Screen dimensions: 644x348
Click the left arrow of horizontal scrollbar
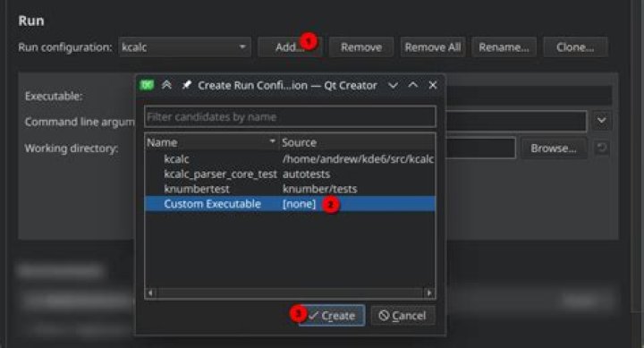(x=150, y=293)
